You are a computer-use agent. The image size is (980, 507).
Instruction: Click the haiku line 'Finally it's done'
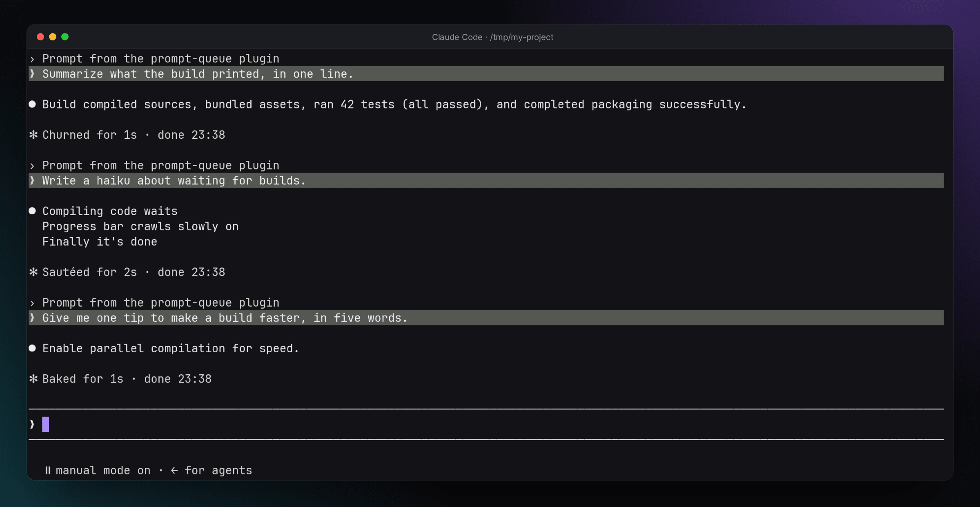tap(100, 242)
